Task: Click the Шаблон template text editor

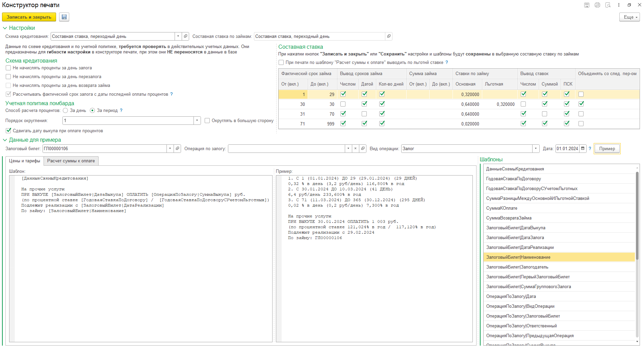Action: pos(141,259)
